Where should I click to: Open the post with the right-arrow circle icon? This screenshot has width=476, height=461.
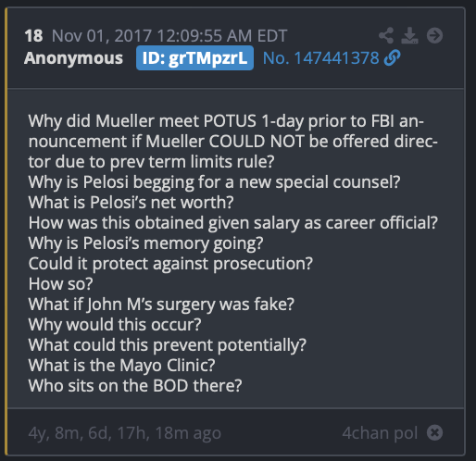(434, 35)
